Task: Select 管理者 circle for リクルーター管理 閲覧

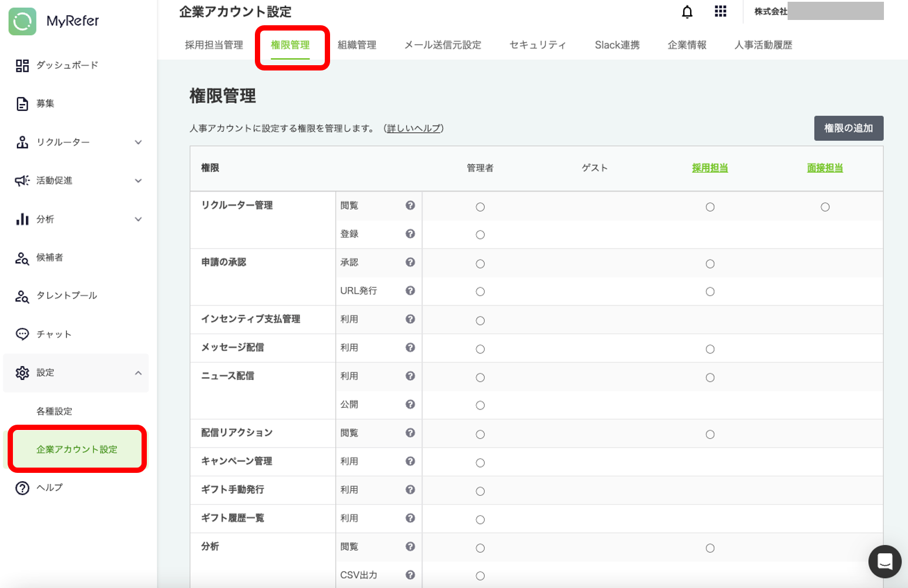Action: coord(480,207)
